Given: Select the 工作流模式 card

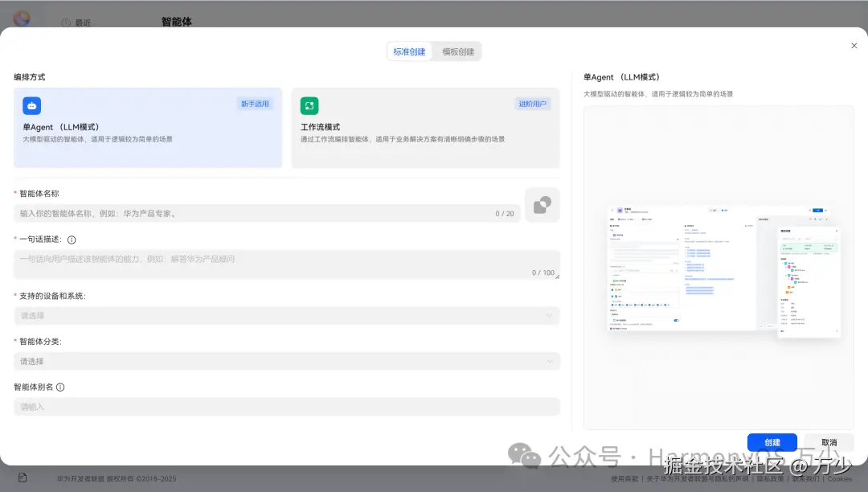Looking at the screenshot, I should [425, 127].
